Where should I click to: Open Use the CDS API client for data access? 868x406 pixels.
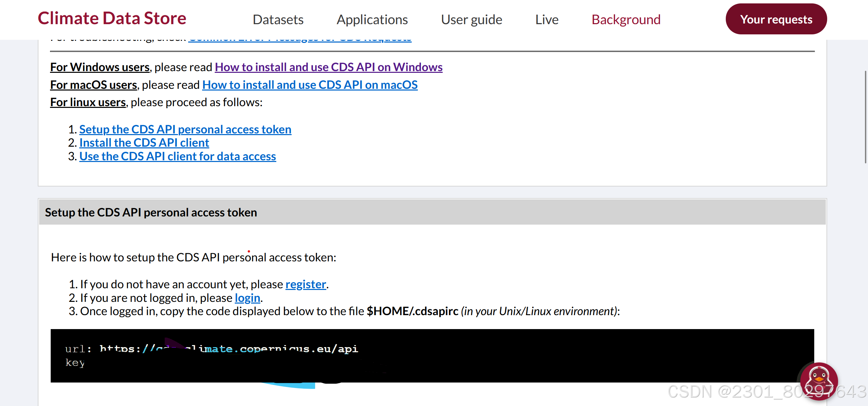click(178, 156)
